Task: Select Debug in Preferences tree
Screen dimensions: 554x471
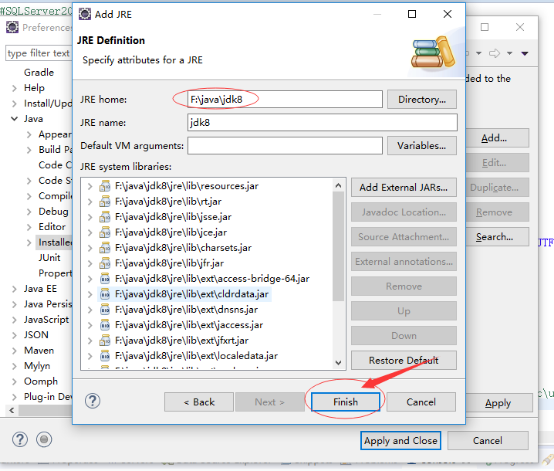Action: 53,211
